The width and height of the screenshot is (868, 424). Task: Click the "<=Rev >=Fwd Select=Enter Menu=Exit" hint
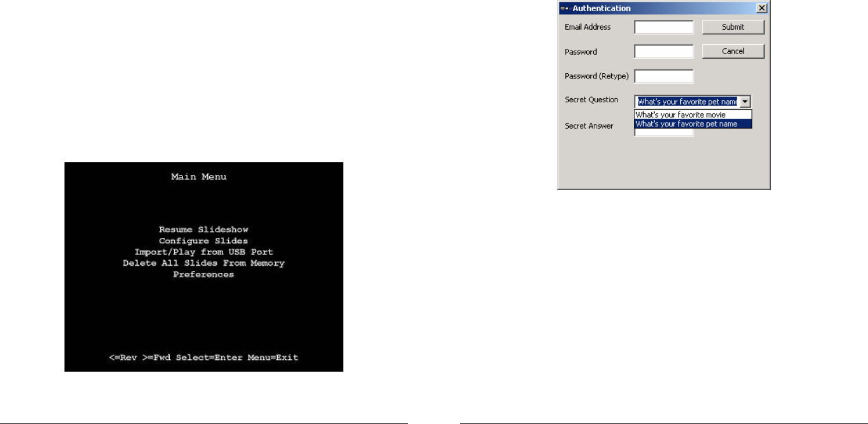click(204, 357)
